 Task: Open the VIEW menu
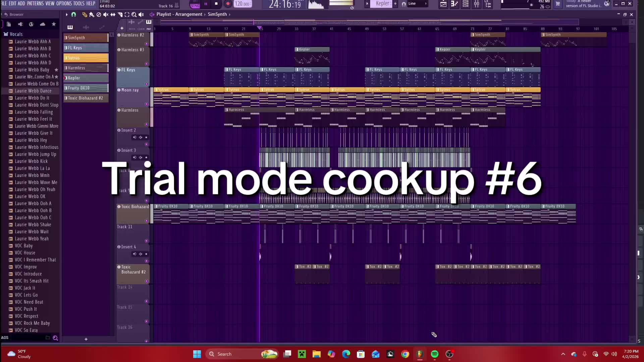coord(50,3)
